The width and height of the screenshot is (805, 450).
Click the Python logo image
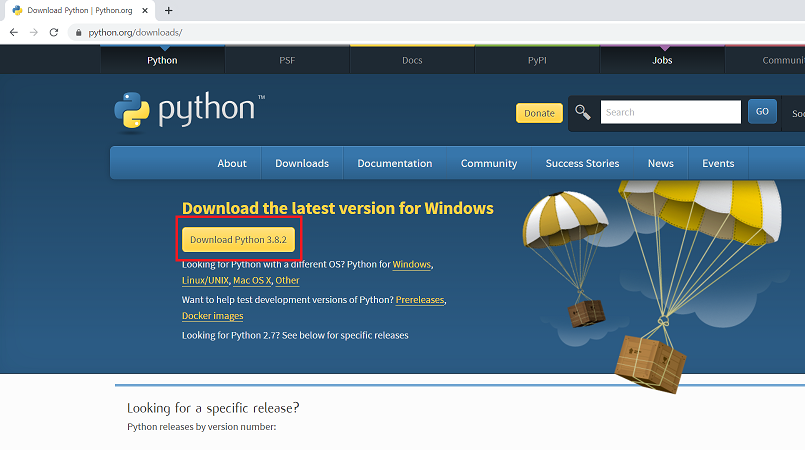189,110
